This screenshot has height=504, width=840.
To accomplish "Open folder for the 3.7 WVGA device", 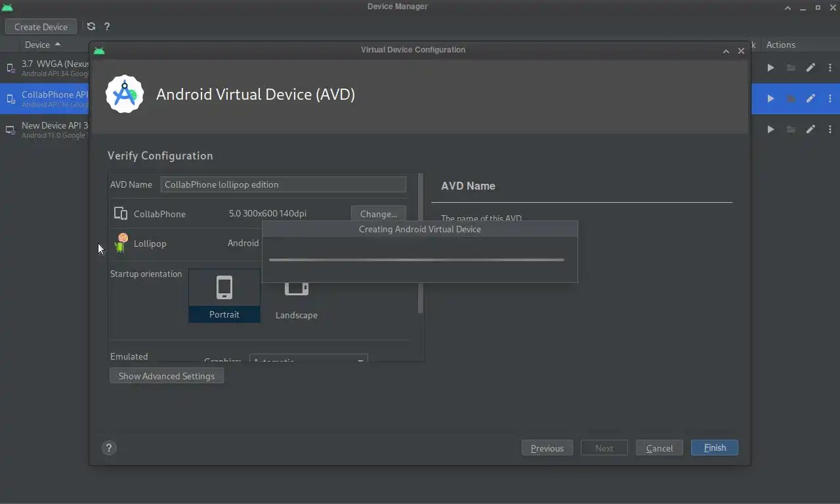I will coord(791,68).
